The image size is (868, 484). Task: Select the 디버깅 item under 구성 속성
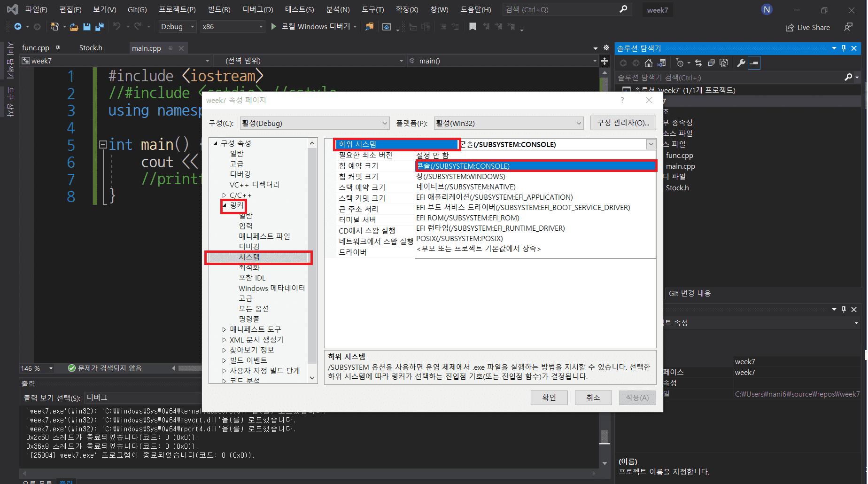click(240, 174)
